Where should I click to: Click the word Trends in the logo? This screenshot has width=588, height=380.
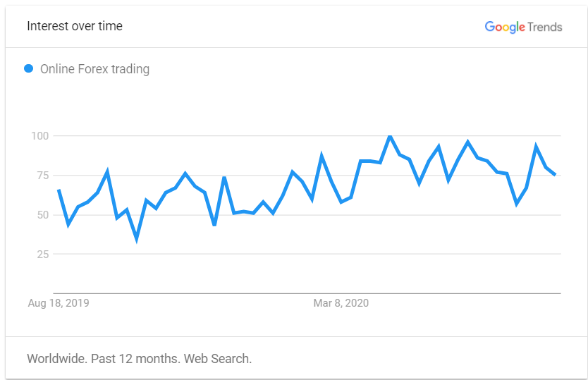[545, 27]
